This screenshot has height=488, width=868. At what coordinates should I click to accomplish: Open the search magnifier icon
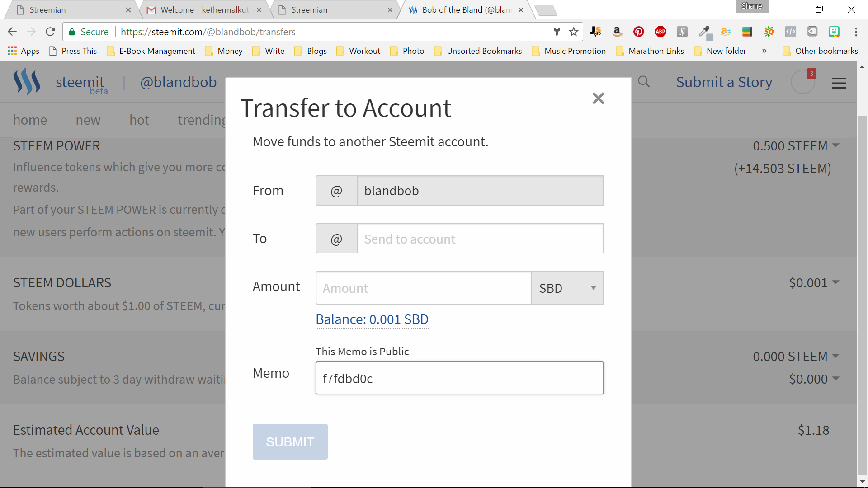point(644,82)
